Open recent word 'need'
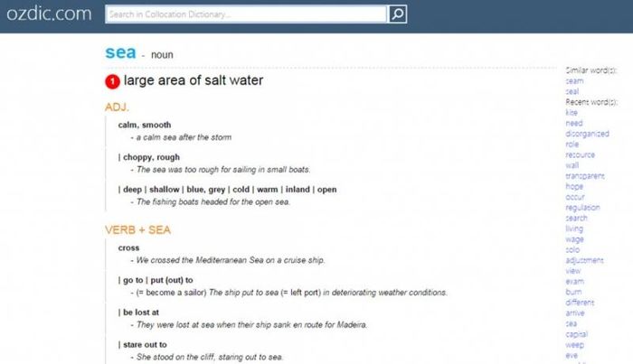The height and width of the screenshot is (364, 633). coord(574,123)
